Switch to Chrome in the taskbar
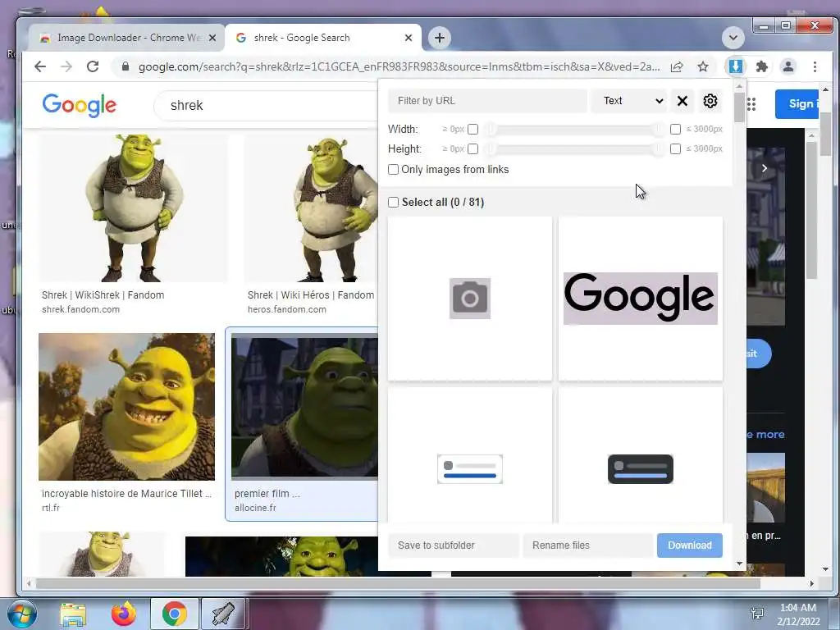The width and height of the screenshot is (840, 630). point(174,614)
